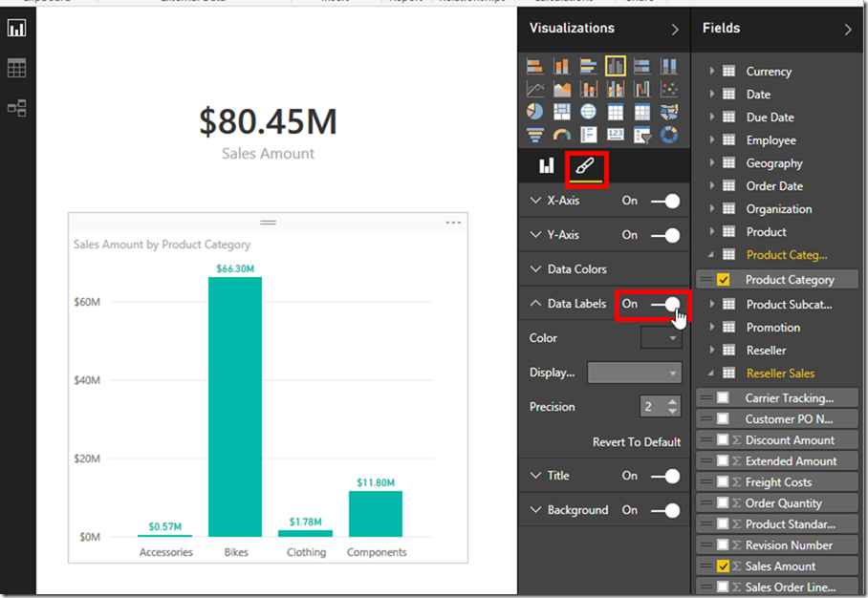Viewport: 868px width, 598px height.
Task: Click Revert To Default
Action: point(637,442)
